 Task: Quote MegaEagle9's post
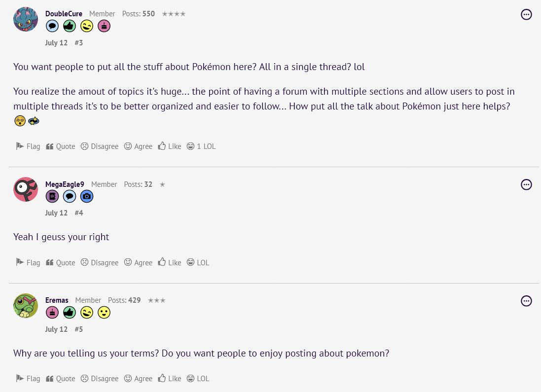click(61, 263)
